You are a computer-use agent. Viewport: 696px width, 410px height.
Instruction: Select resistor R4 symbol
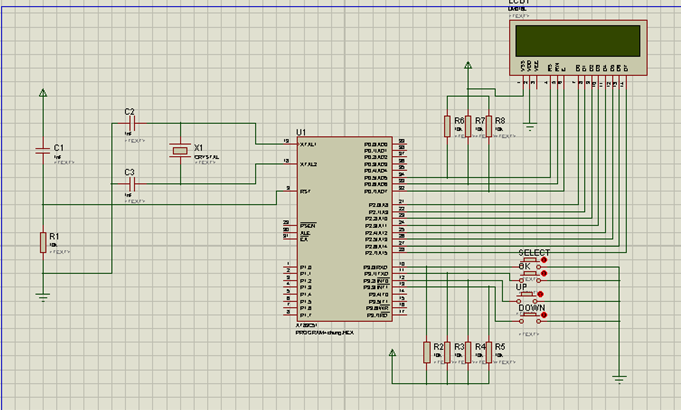[x=468, y=351]
